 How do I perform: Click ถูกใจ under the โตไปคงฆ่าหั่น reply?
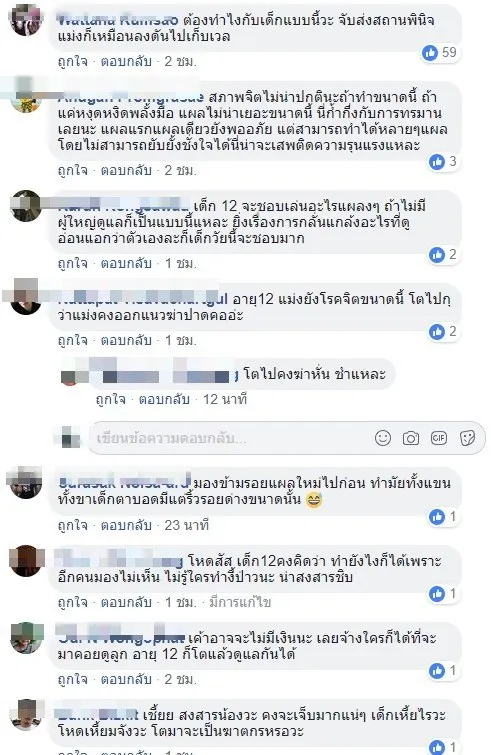point(111,400)
